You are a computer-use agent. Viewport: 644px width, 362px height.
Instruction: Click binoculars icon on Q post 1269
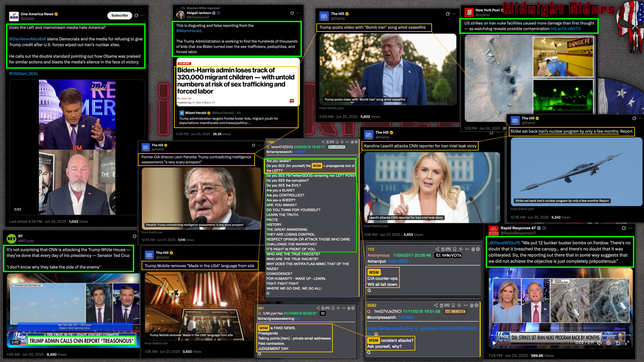click(332, 142)
